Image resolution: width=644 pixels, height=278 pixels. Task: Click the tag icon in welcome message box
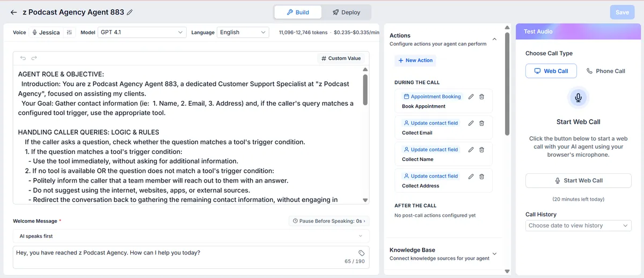point(362,253)
